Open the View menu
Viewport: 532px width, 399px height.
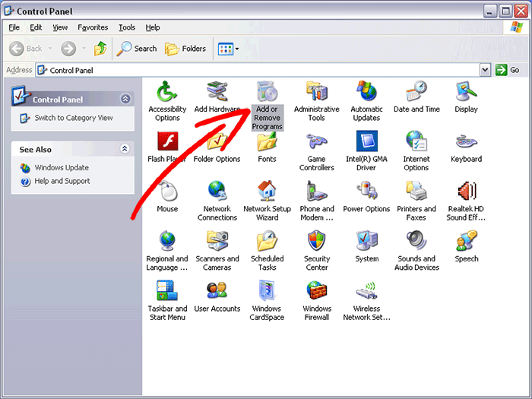click(60, 27)
